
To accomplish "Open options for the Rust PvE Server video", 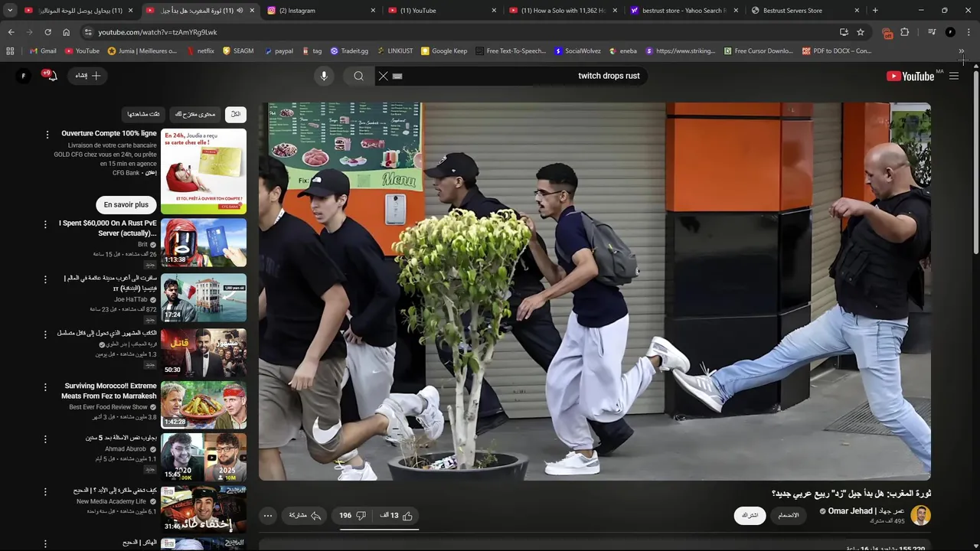I will pos(45,225).
